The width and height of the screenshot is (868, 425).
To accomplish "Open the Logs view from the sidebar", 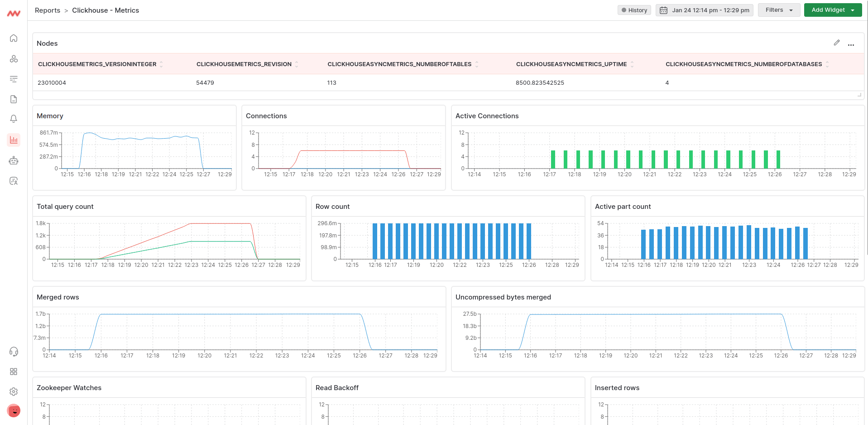I will point(14,99).
